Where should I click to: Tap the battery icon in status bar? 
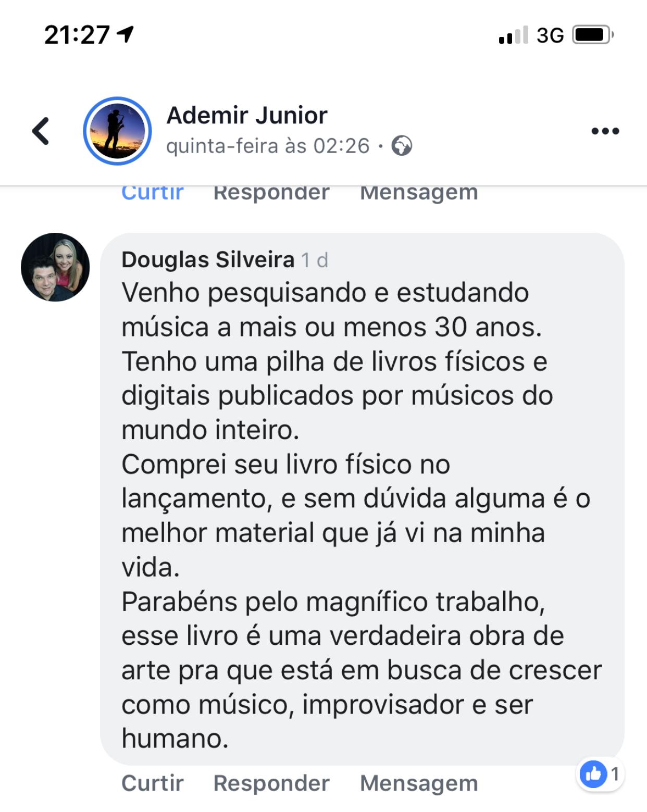click(x=593, y=35)
